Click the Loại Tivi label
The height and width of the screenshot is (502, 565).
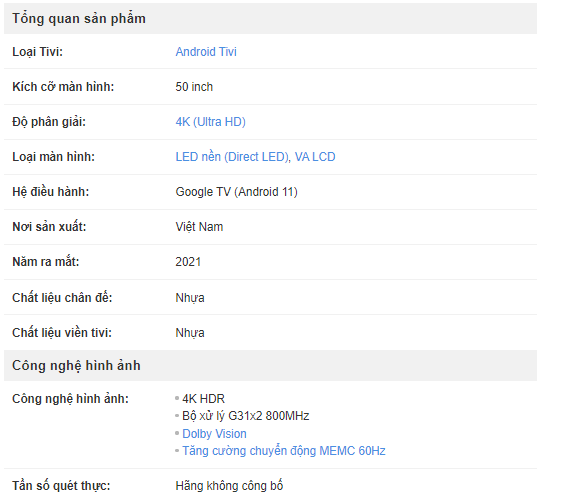(x=37, y=52)
